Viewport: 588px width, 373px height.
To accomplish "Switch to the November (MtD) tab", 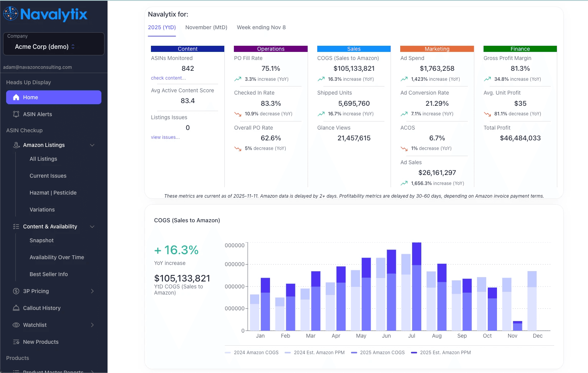I will point(206,27).
